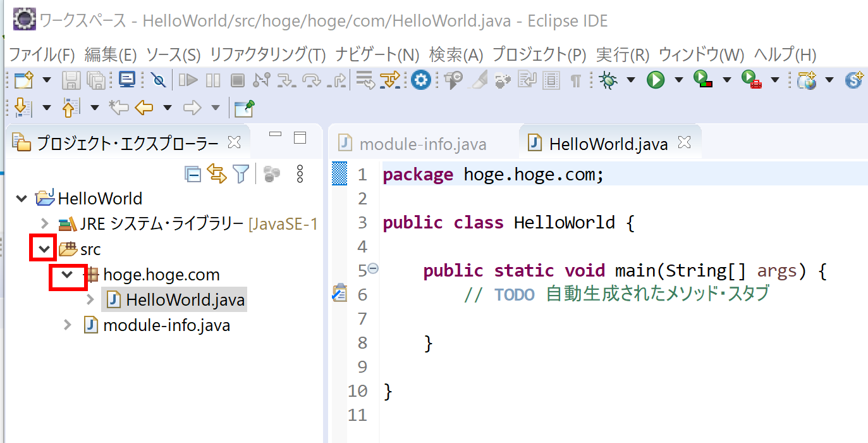
Task: Switch to the module-info.java editor tab
Action: tap(422, 144)
